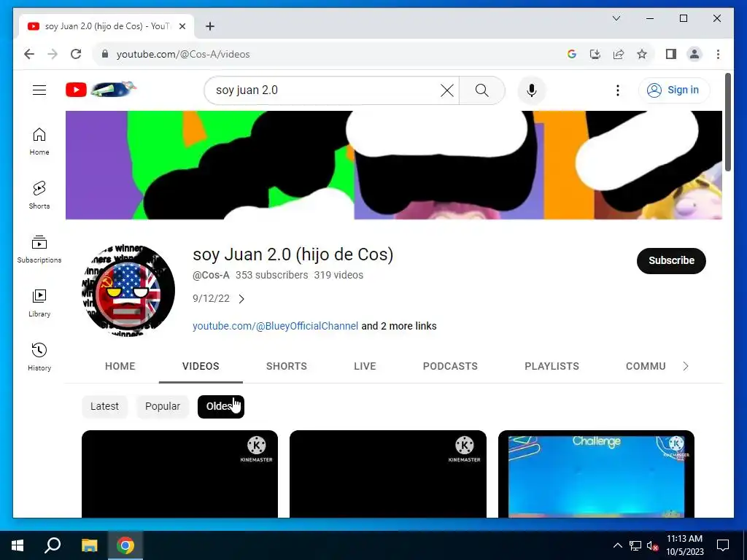The image size is (747, 560).
Task: Subscribe to the soy Juan 2.0 channel
Action: 671,260
